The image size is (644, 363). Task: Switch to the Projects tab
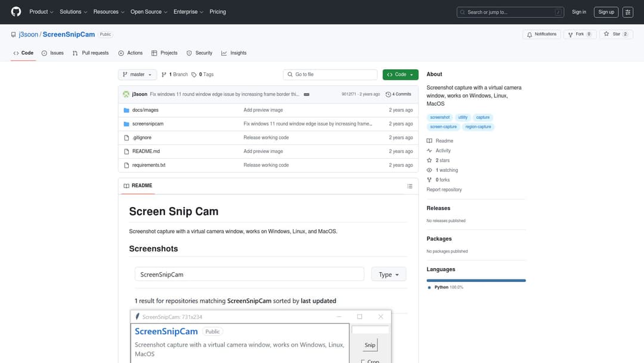click(x=165, y=53)
